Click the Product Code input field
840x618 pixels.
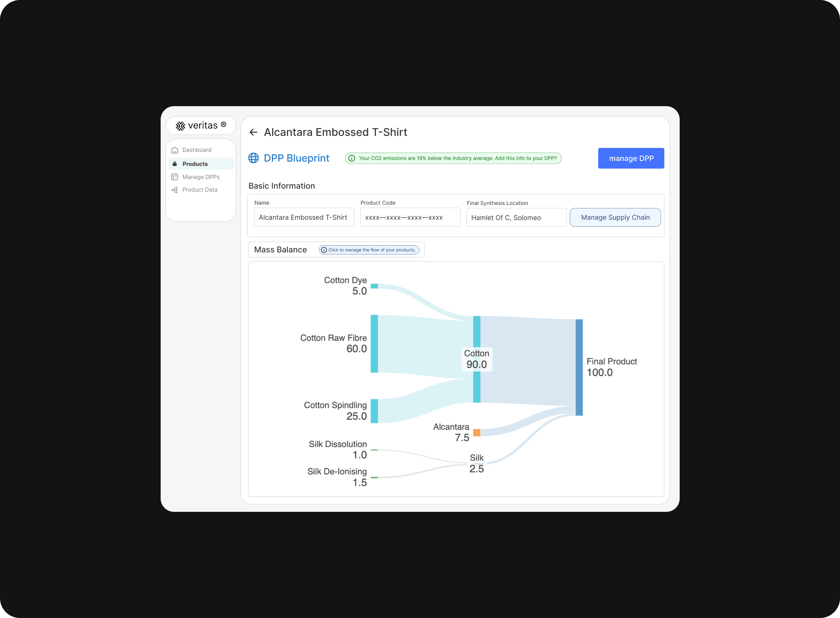(x=410, y=217)
